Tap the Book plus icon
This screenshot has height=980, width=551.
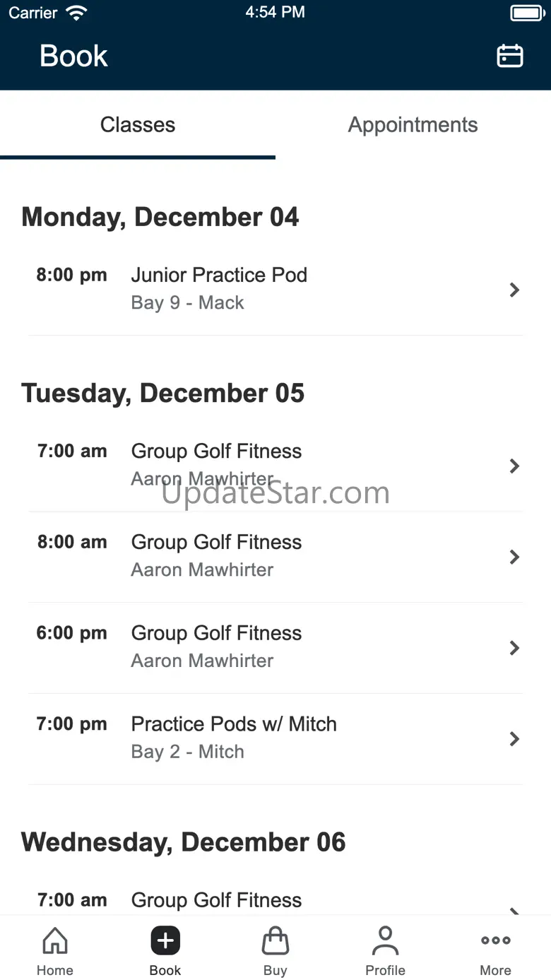tap(165, 941)
